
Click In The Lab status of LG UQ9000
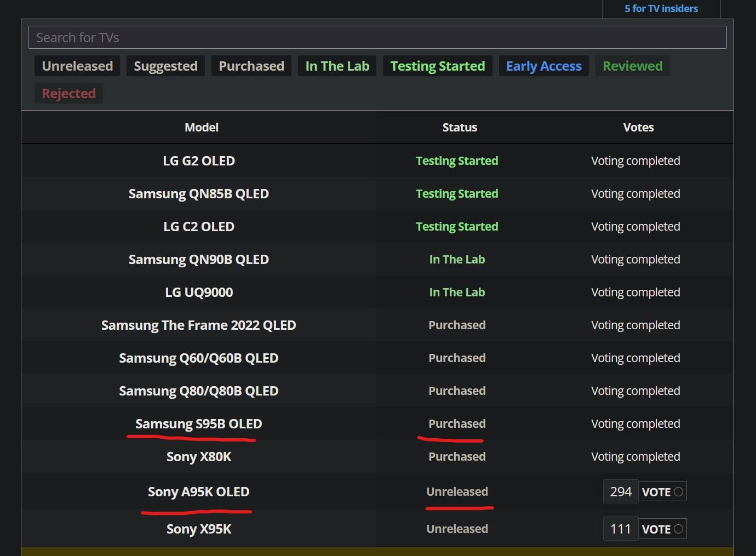(457, 292)
